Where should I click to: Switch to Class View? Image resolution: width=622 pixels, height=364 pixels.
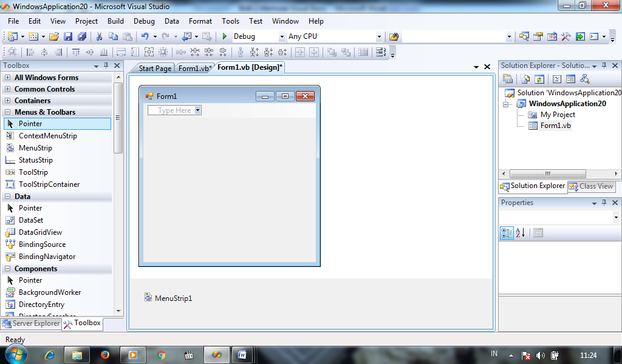tap(591, 186)
